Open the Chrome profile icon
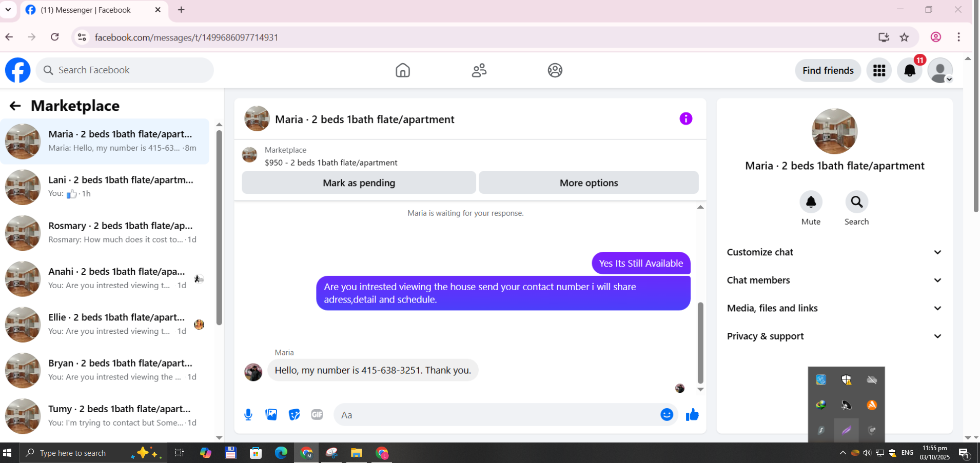 (936, 37)
